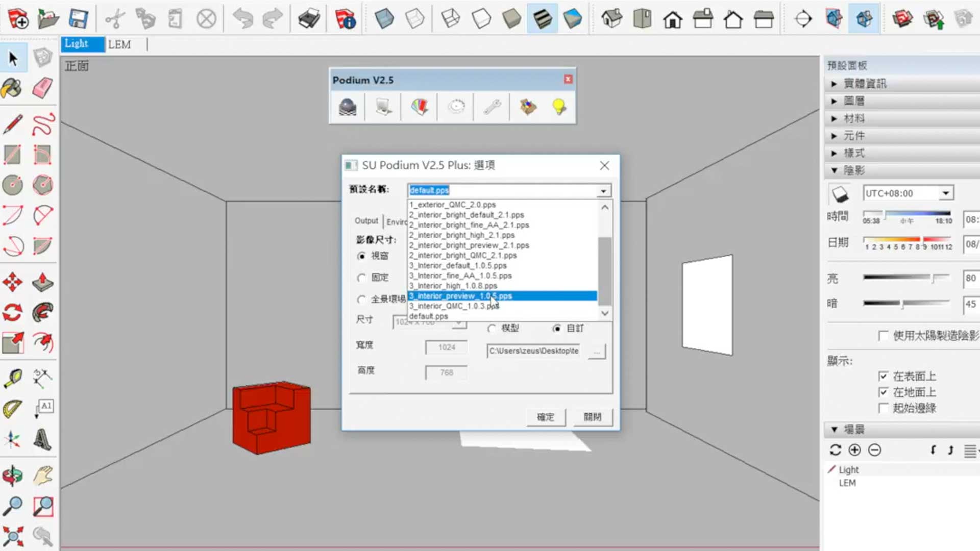Select the arrow Select tool
980x551 pixels.
[x=13, y=58]
